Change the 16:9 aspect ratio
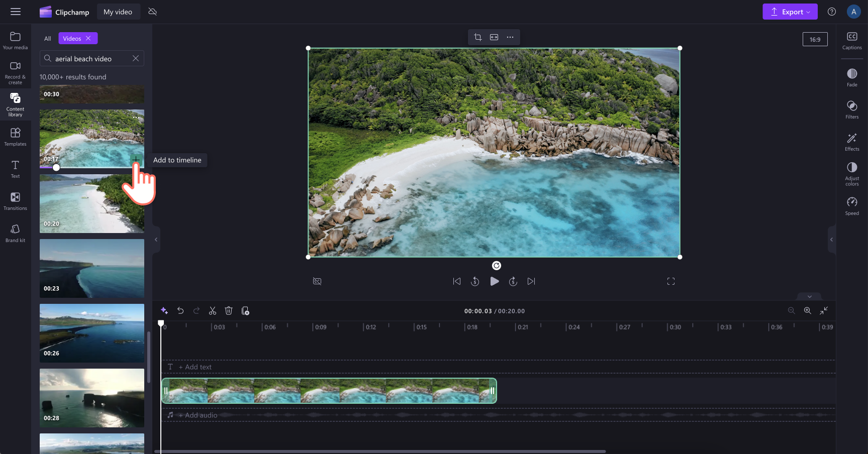The image size is (868, 454). pyautogui.click(x=815, y=39)
